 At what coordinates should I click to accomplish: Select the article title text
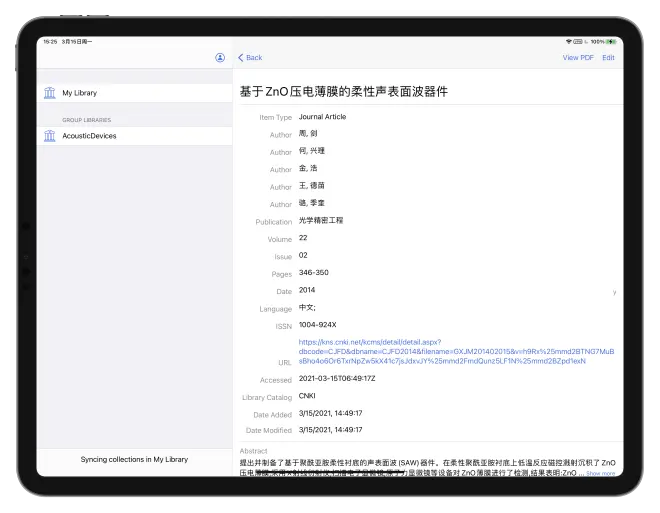coord(343,91)
